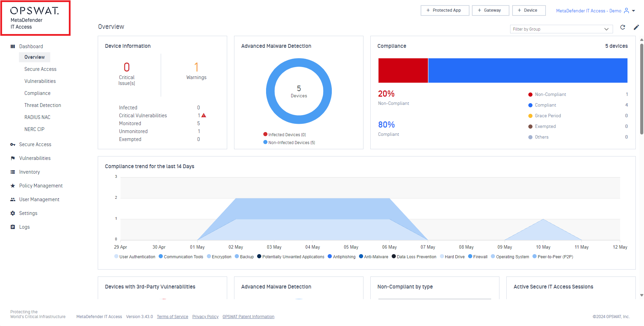644x326 pixels.
Task: Toggle Peer-to-Peer (P2P) legend series
Action: [553, 257]
